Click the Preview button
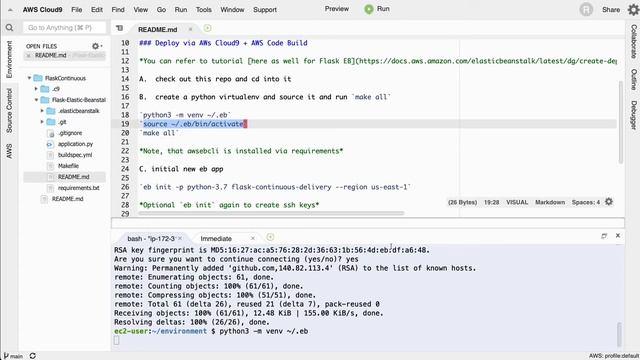Image resolution: width=640 pixels, height=360 pixels. pyautogui.click(x=337, y=9)
